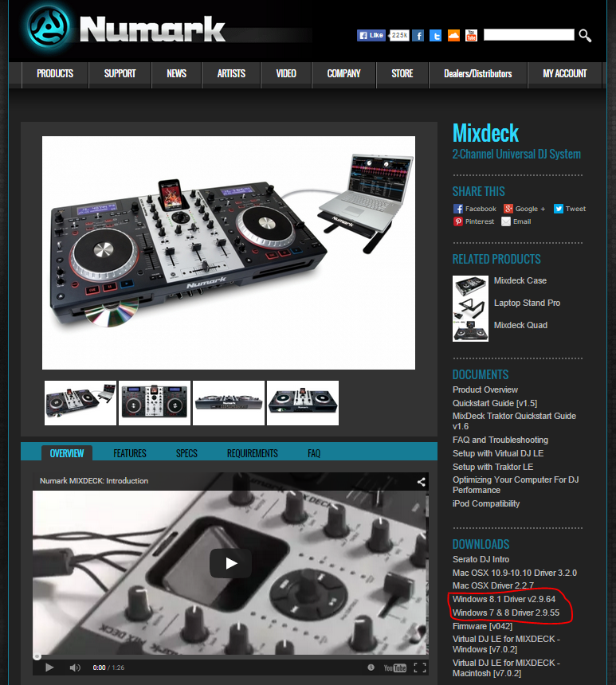Open the Quickstart Guide [v1.5] document

494,403
